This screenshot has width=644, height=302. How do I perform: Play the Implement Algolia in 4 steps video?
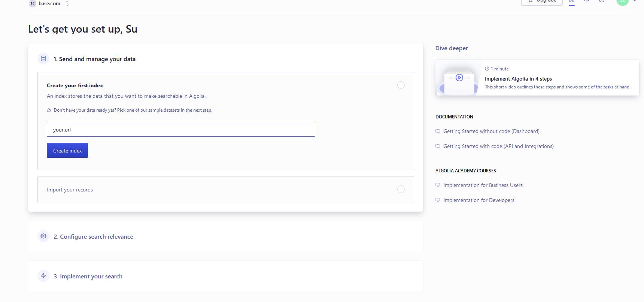[x=459, y=78]
